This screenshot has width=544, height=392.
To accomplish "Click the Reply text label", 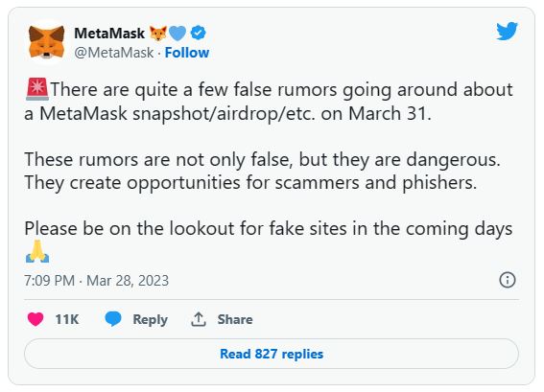I will coord(151,319).
